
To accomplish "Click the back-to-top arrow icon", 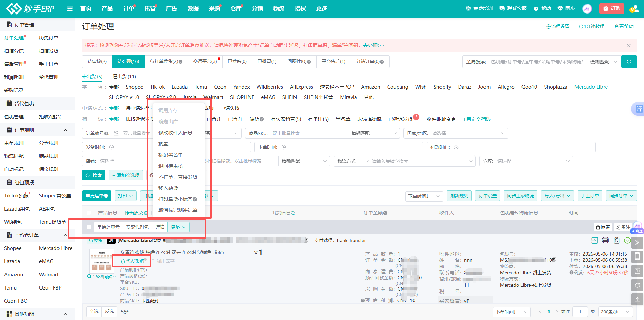I will [x=637, y=300].
